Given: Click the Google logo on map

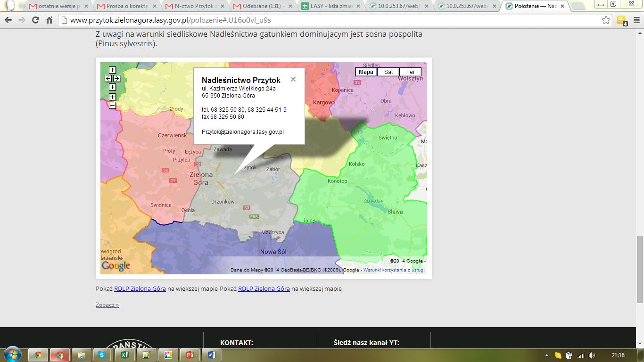Looking at the screenshot, I should [x=116, y=266].
